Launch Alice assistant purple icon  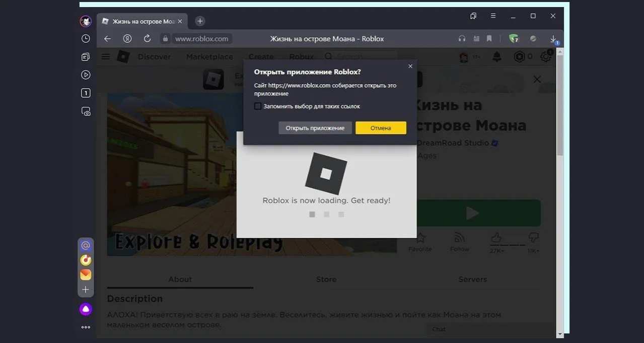tap(86, 309)
